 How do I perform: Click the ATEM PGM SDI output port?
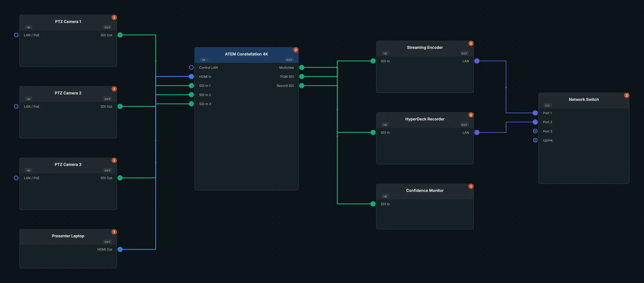(301, 77)
